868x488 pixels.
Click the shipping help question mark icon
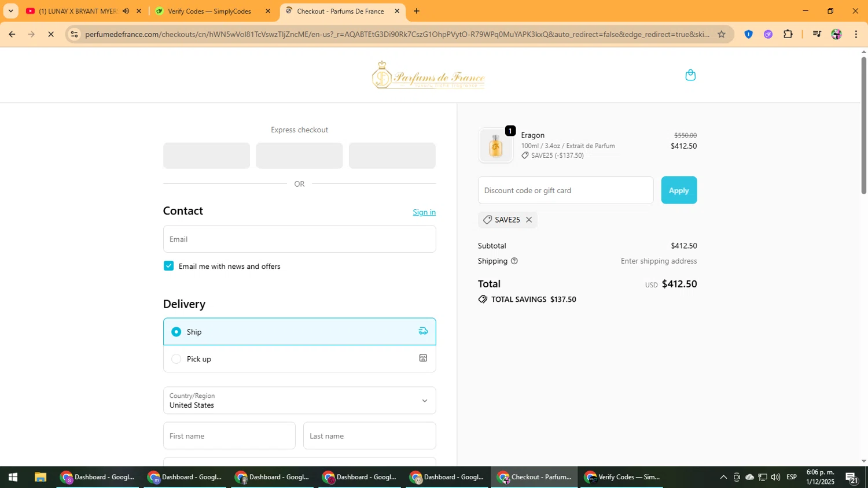tap(514, 261)
